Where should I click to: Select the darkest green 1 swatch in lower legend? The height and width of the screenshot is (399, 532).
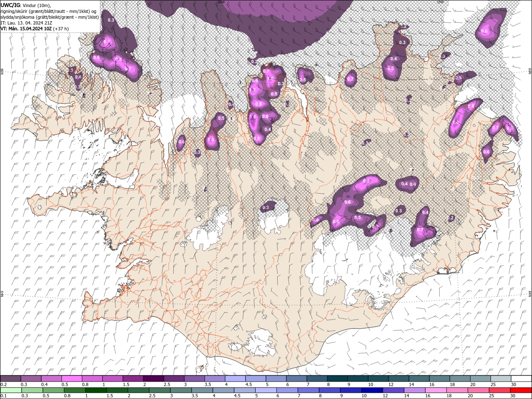coord(96,390)
